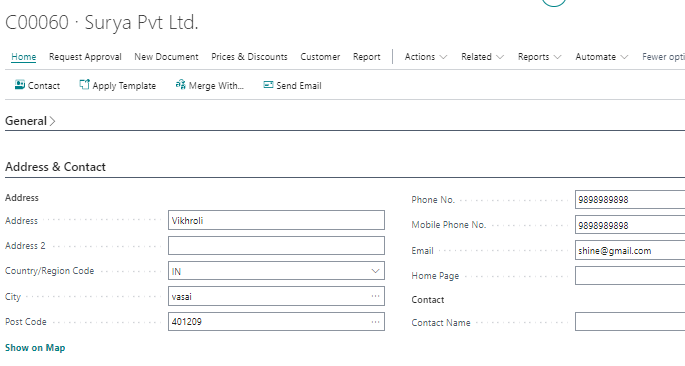
Task: Switch to the Home tab
Action: point(24,57)
